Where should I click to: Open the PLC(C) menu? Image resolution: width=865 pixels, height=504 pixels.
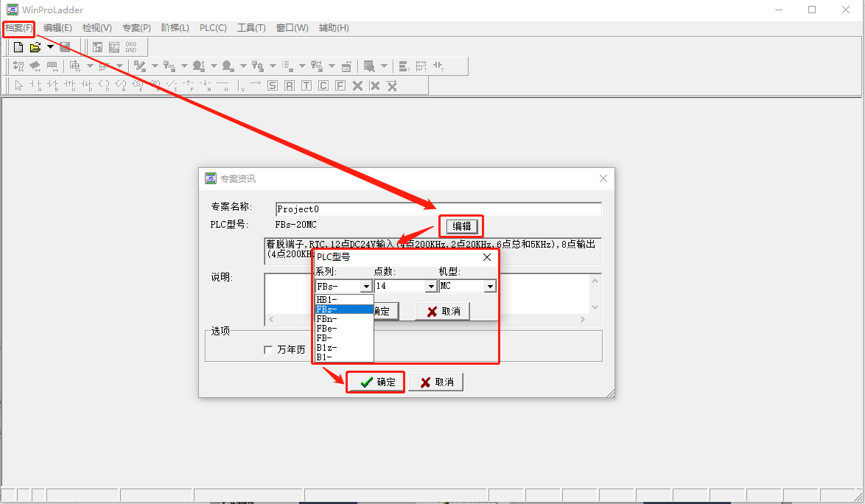(213, 27)
